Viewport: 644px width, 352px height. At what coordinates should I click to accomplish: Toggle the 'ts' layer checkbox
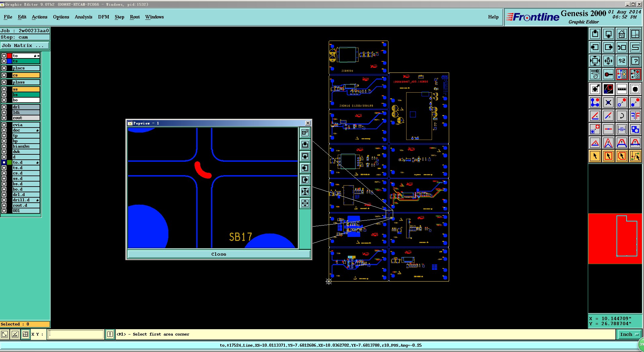pyautogui.click(x=4, y=61)
